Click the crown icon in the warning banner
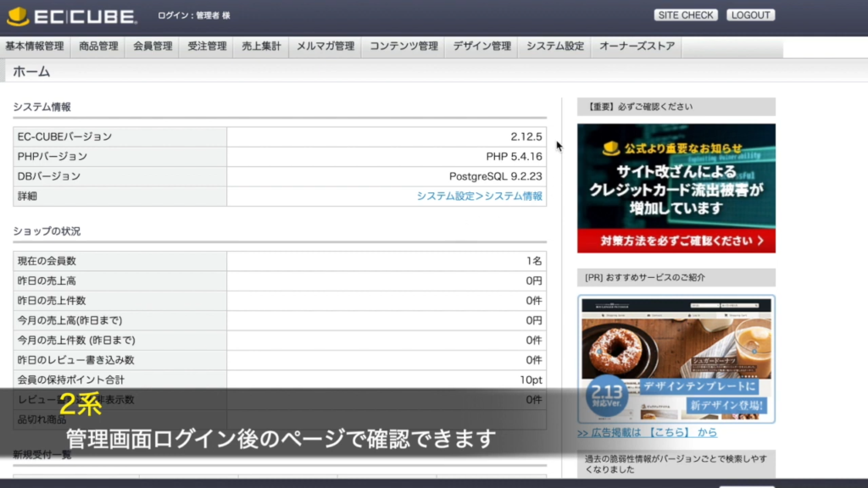The height and width of the screenshot is (488, 868). click(x=610, y=148)
